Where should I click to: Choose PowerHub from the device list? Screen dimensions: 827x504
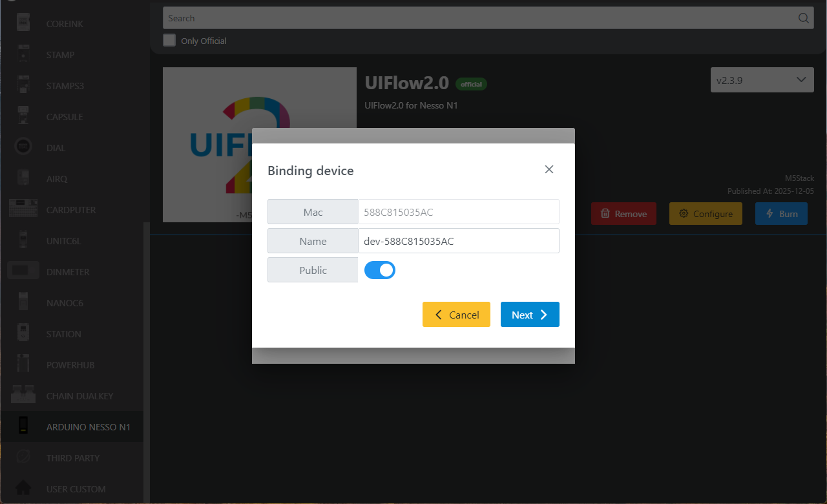click(70, 365)
